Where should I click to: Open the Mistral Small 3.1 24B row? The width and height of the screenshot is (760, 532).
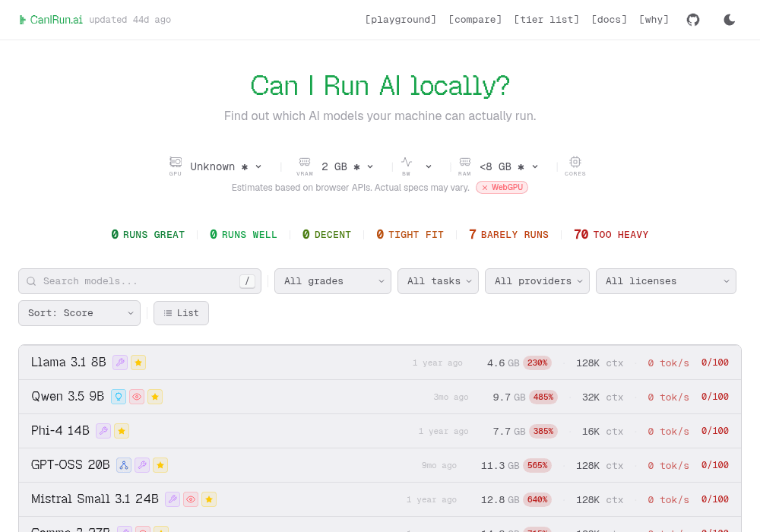380,499
